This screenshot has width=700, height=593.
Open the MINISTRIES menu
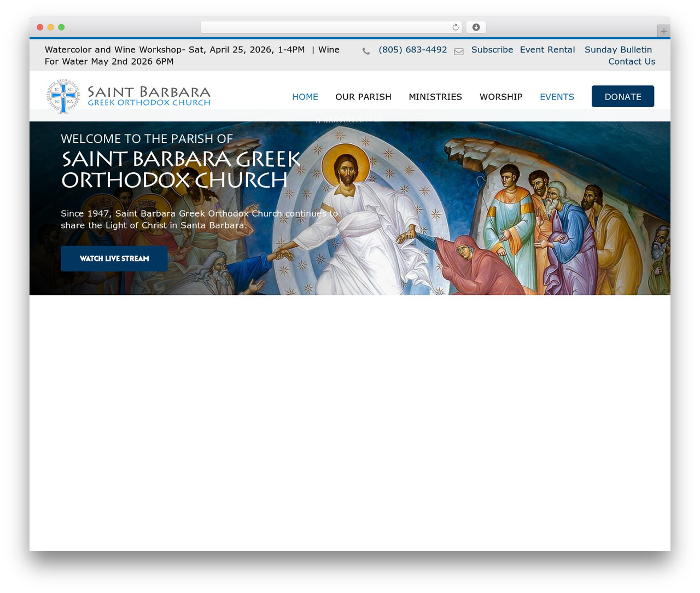coord(435,97)
